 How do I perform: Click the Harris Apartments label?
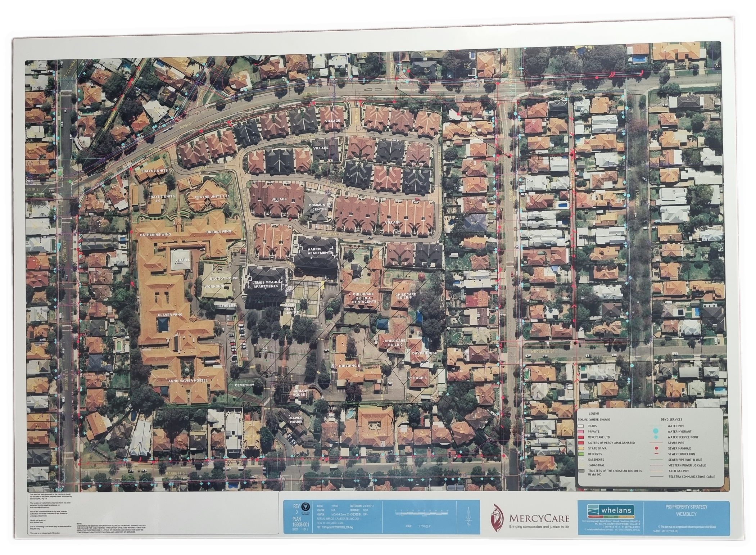pyautogui.click(x=317, y=251)
